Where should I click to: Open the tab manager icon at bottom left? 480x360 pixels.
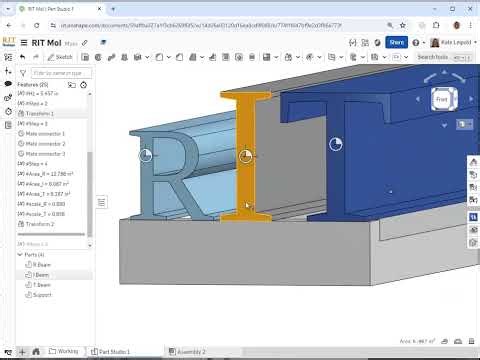8,352
